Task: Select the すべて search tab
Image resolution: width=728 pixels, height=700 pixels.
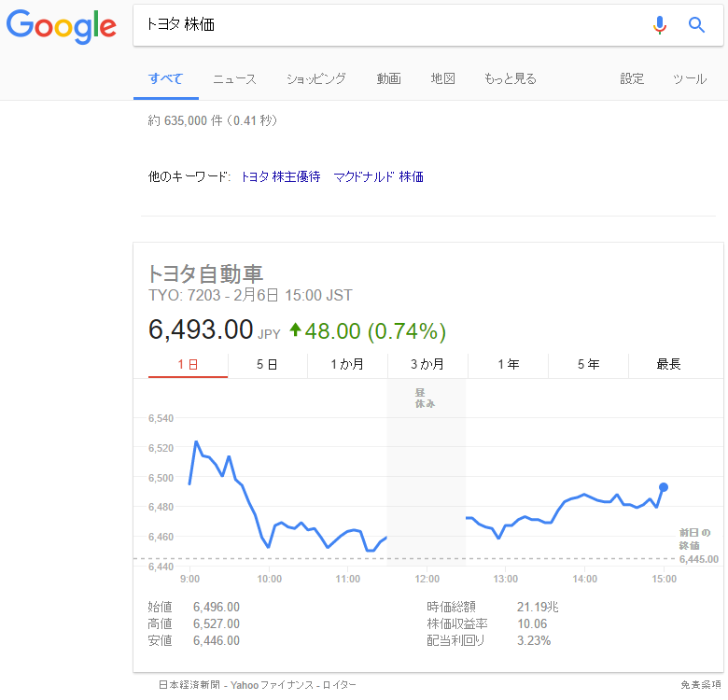Action: pyautogui.click(x=166, y=78)
